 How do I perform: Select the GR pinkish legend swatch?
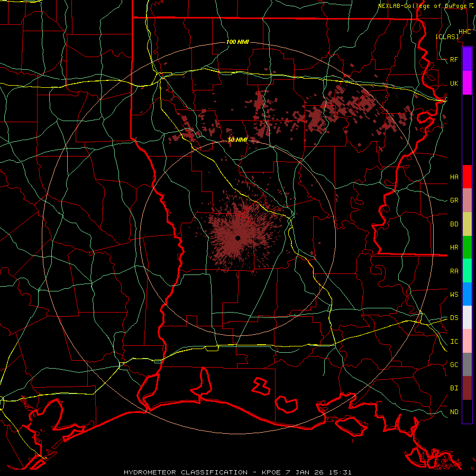click(467, 200)
